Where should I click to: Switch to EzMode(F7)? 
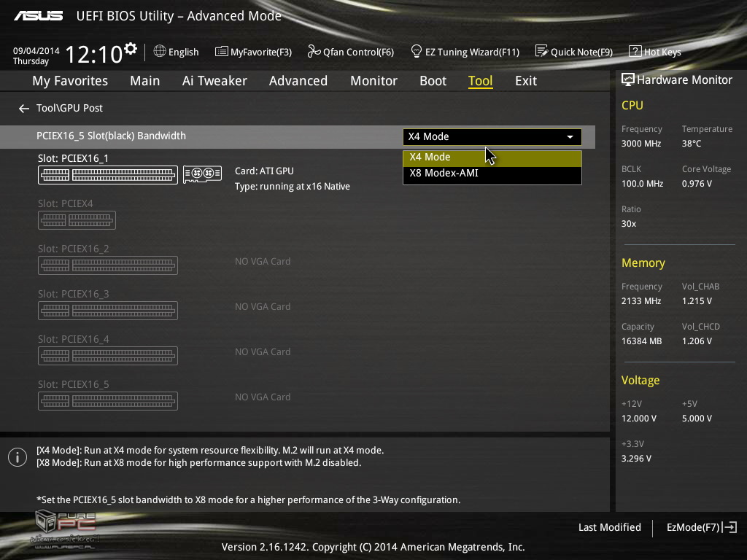[702, 527]
